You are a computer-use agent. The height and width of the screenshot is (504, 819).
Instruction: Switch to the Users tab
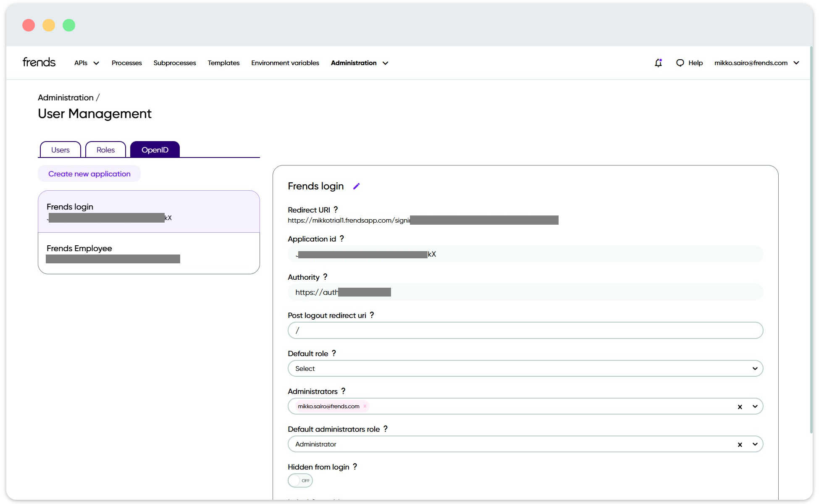click(60, 149)
